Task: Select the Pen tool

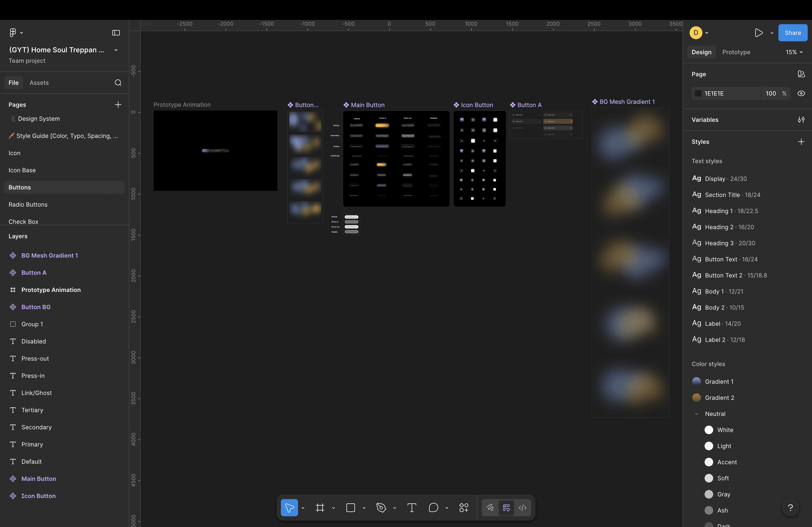Action: click(x=381, y=508)
